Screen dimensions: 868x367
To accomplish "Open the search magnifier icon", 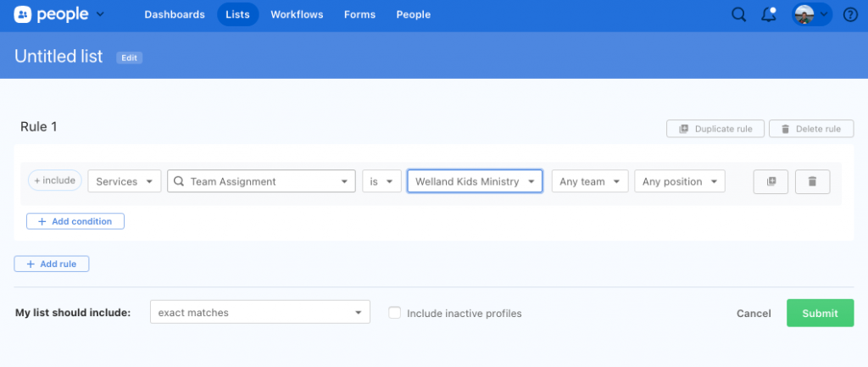I will tap(738, 14).
